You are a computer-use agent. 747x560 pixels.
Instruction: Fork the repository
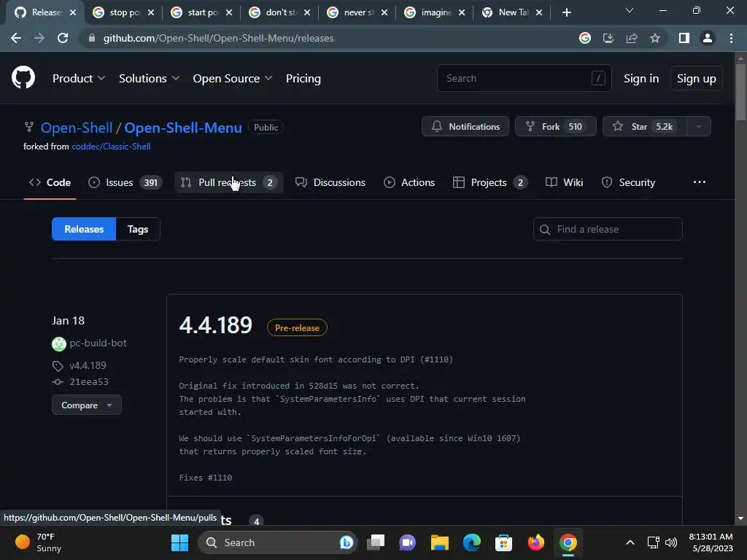tap(555, 126)
